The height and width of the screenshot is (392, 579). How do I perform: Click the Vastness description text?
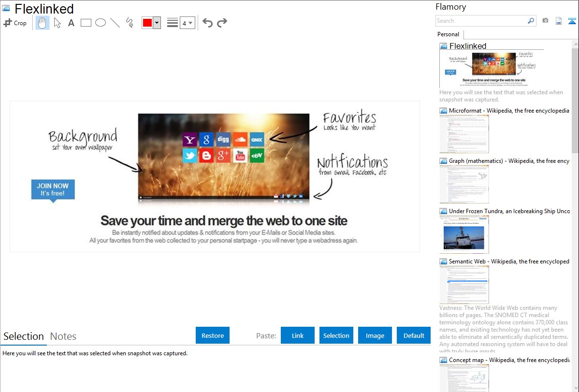tap(504, 329)
